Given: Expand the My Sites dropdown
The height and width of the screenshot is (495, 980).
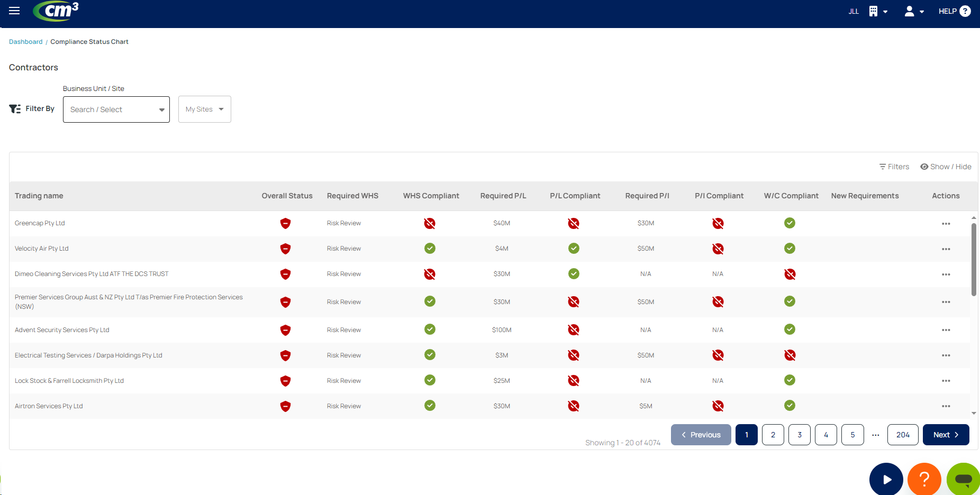Looking at the screenshot, I should pyautogui.click(x=205, y=109).
